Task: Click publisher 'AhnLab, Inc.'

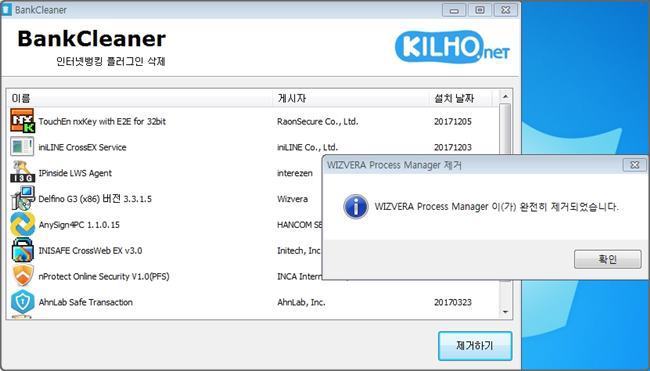Action: coord(301,302)
